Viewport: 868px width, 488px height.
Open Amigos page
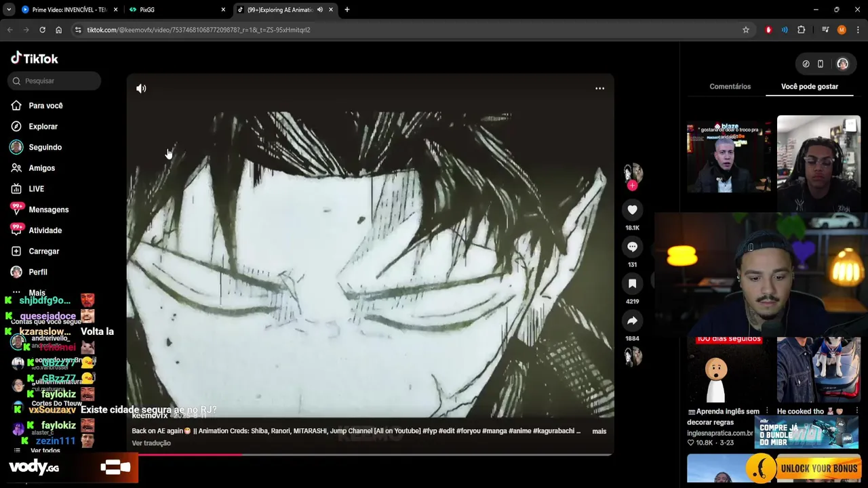pos(41,168)
